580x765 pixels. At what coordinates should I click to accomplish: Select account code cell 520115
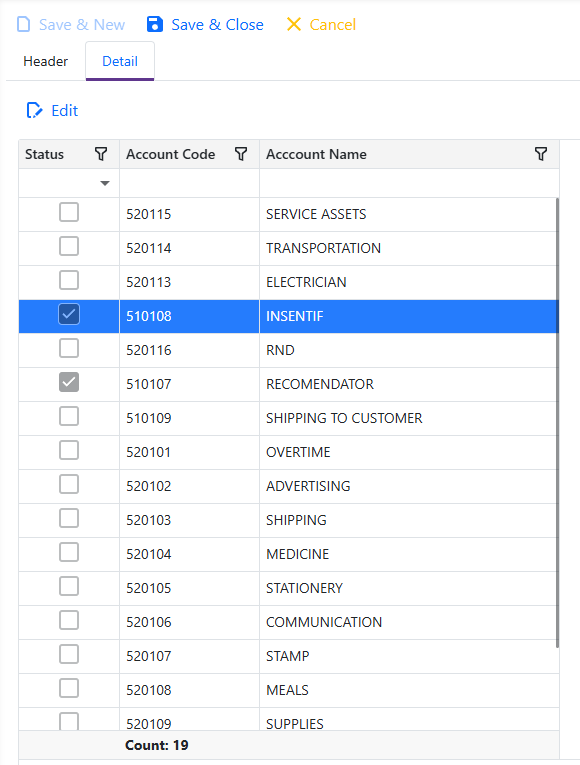[x=189, y=215]
